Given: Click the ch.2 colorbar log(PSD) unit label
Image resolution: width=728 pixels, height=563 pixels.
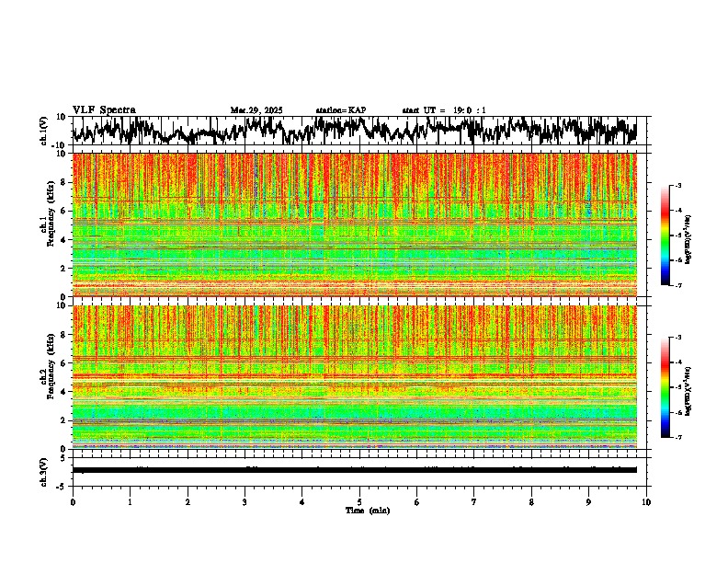Looking at the screenshot, I should (x=688, y=392).
